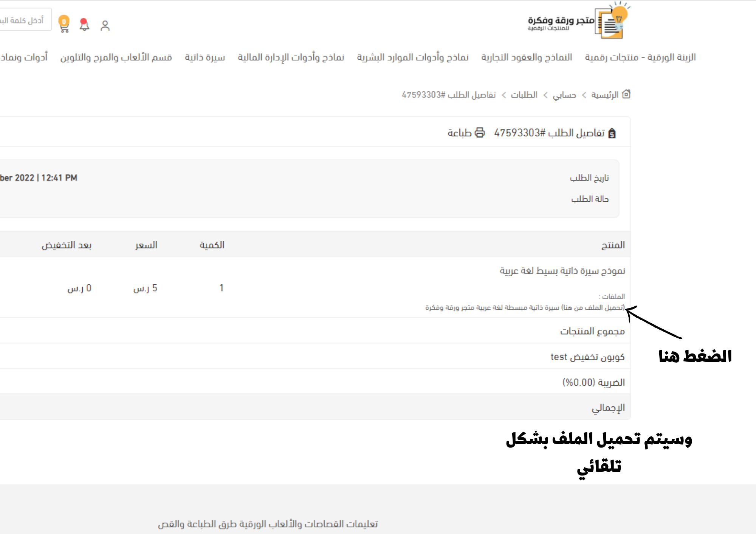The width and height of the screenshot is (756, 534).
Task: Open الزينة الورقية - منتجات رقمية menu
Action: click(640, 57)
